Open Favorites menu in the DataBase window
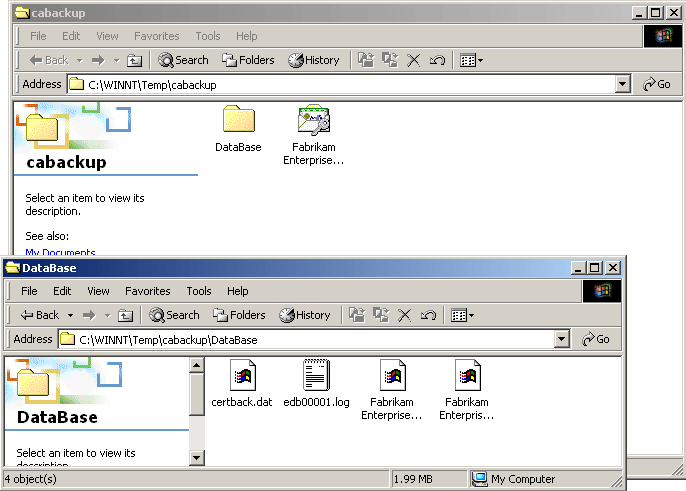 (x=148, y=291)
